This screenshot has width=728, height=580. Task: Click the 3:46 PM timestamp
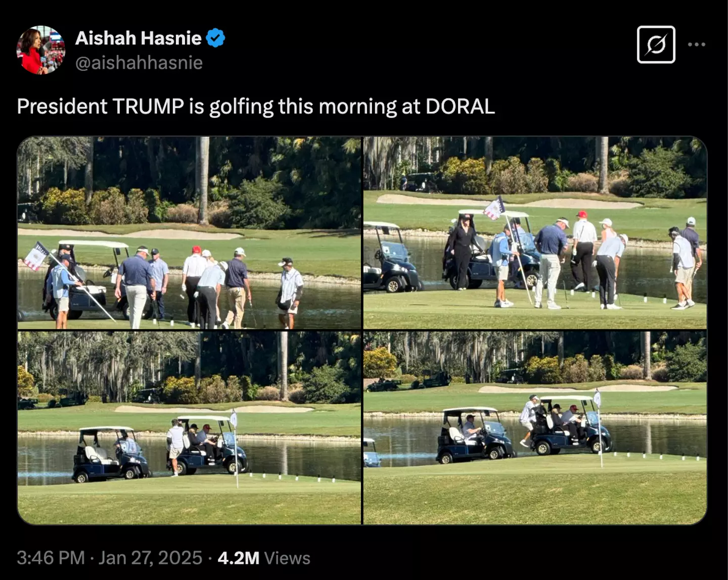[51, 558]
